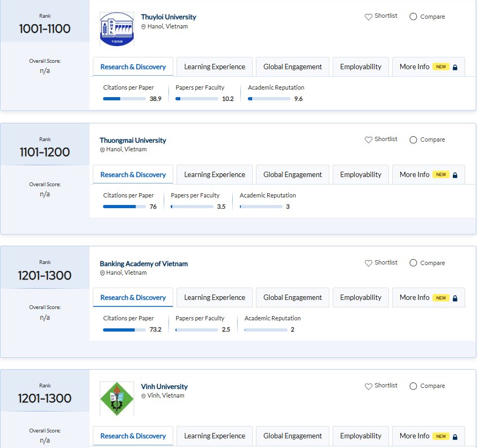This screenshot has height=448, width=478.
Task: Click NEW badge on Vinh University More Info tab
Action: (441, 436)
